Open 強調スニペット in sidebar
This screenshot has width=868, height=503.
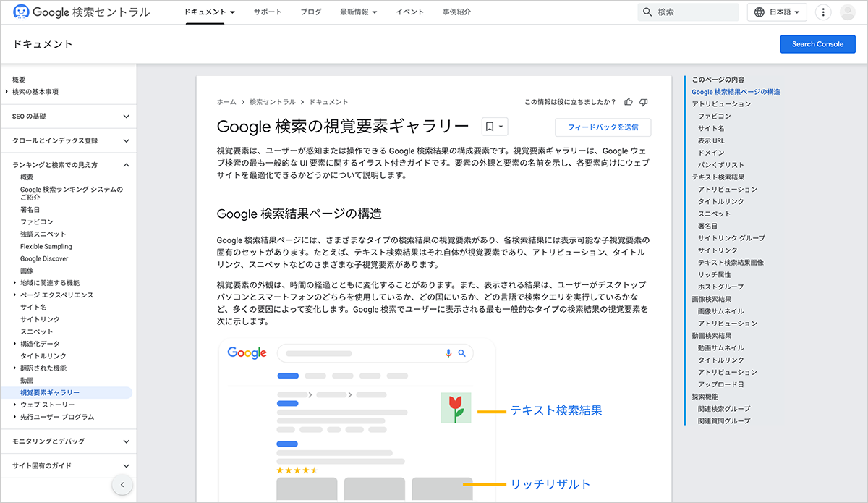pos(43,234)
